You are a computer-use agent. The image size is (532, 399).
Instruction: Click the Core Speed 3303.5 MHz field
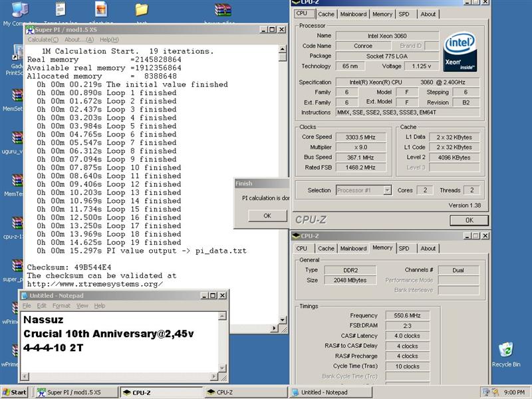pos(360,137)
